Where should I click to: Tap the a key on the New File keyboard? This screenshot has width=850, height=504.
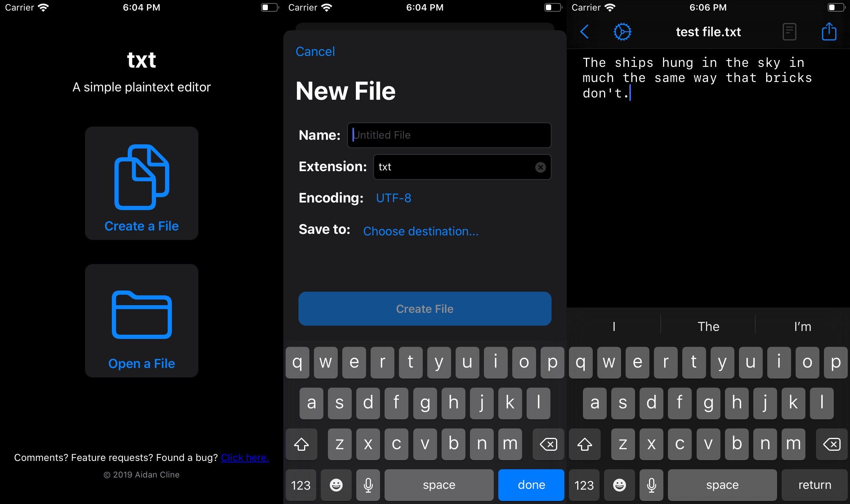click(x=311, y=404)
